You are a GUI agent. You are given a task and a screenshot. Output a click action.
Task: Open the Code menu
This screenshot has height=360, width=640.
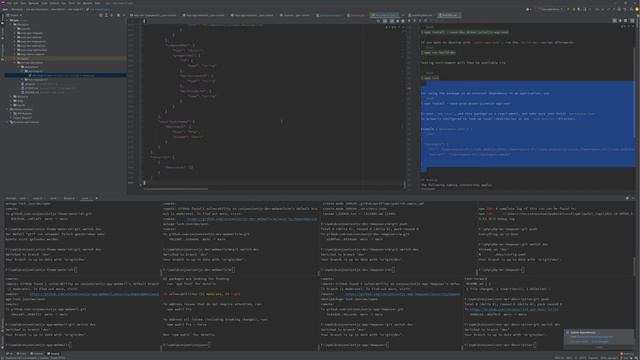click(x=44, y=3)
